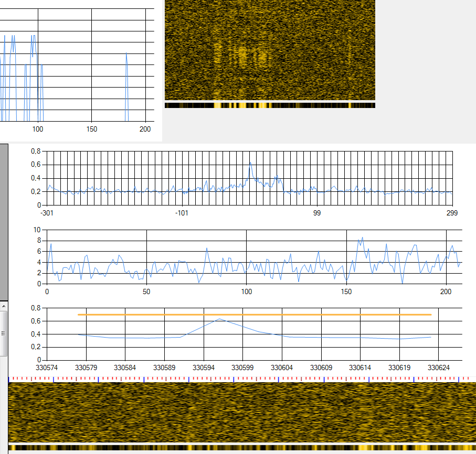Click the peak near 330596 in the bottom chart

coord(219,319)
